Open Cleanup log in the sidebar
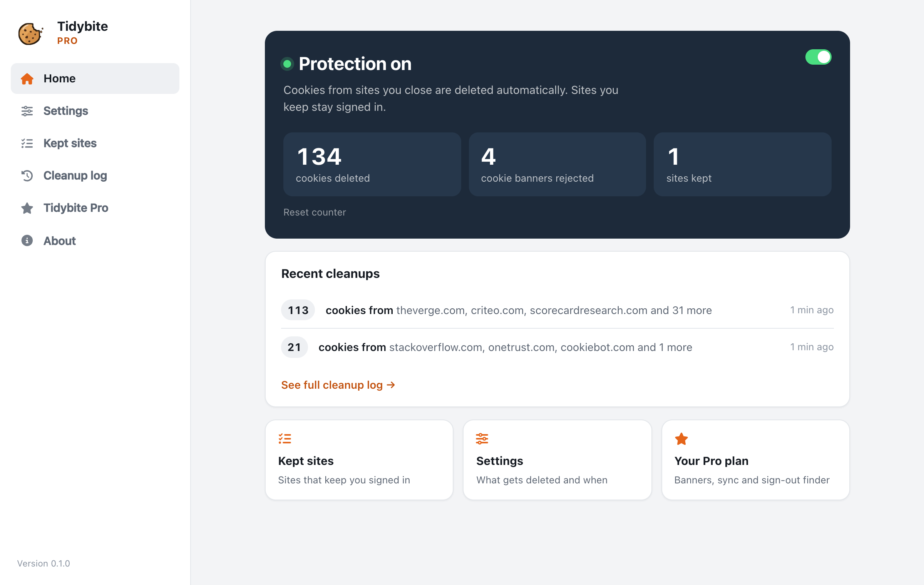Screen dimensions: 924x585 pos(95,175)
